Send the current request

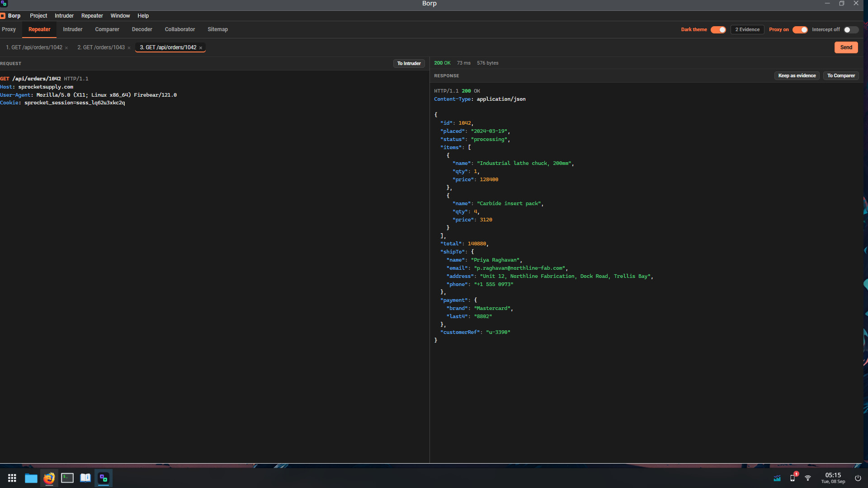coord(846,47)
